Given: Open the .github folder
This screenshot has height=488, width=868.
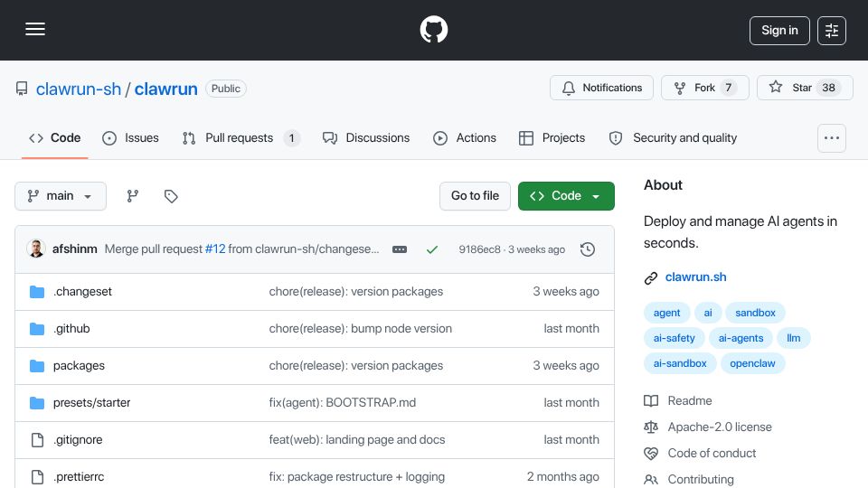Looking at the screenshot, I should click(x=71, y=329).
